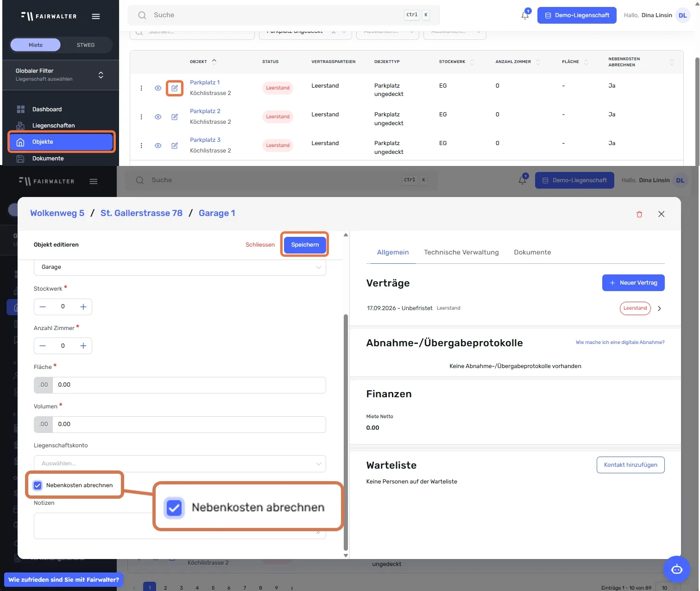Image resolution: width=700 pixels, height=591 pixels.
Task: Delete the object via the red trash icon
Action: pyautogui.click(x=639, y=214)
